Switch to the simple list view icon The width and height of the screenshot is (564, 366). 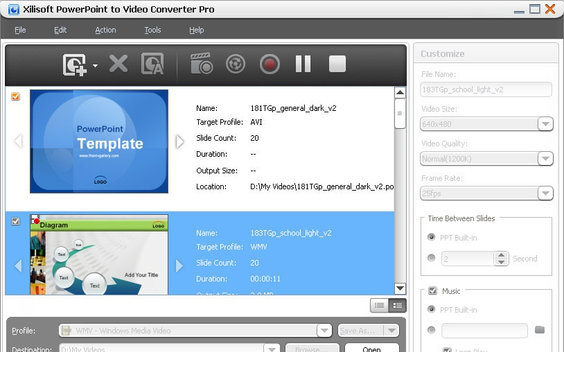[x=379, y=306]
